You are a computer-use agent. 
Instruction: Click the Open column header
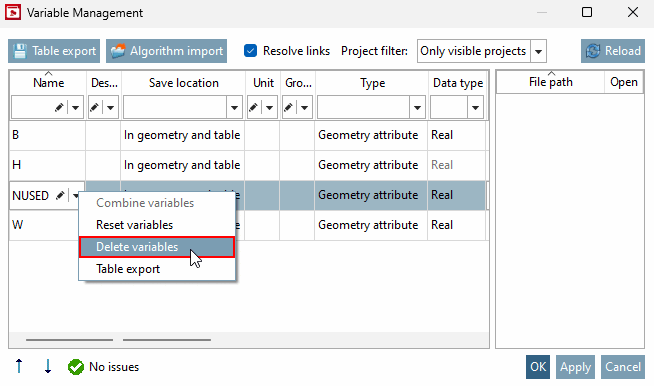tap(624, 82)
